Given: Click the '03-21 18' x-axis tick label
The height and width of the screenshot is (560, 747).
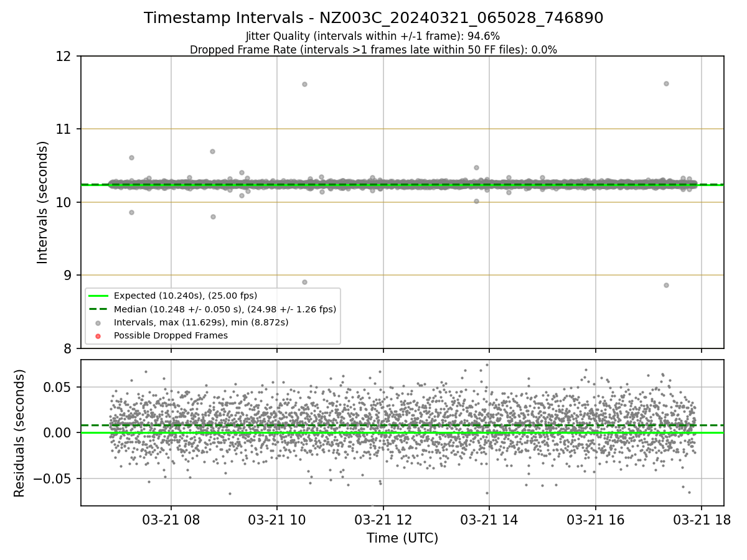Looking at the screenshot, I should [x=702, y=520].
